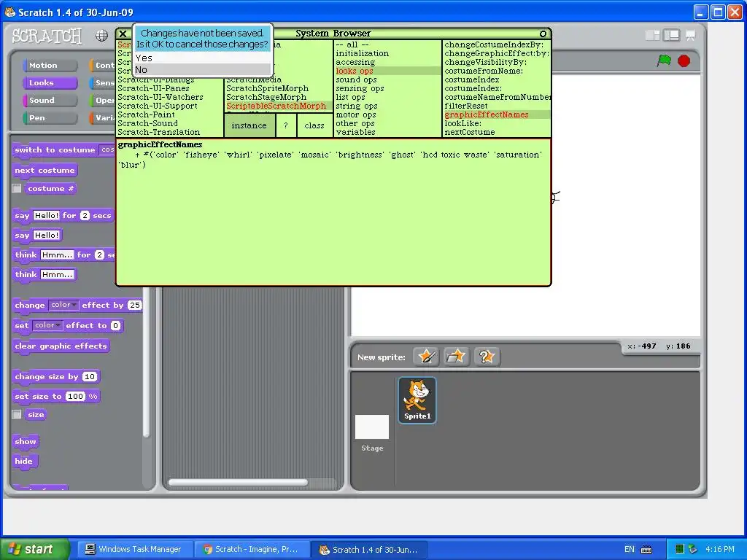Image resolution: width=747 pixels, height=560 pixels.
Task: Tick the size reporter checkbox
Action: [17, 414]
